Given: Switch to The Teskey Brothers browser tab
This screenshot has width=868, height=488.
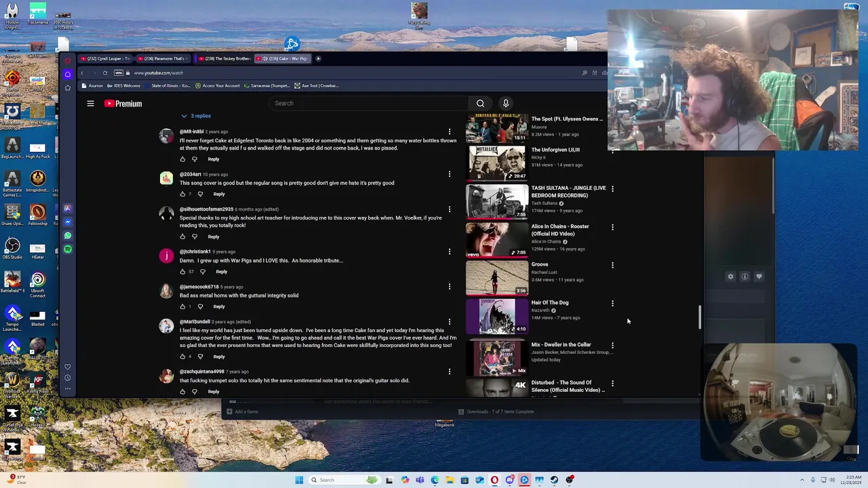Looking at the screenshot, I should point(224,58).
